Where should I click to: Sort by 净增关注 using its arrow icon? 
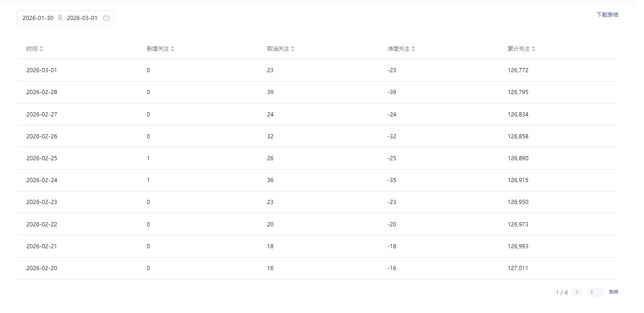[414, 49]
